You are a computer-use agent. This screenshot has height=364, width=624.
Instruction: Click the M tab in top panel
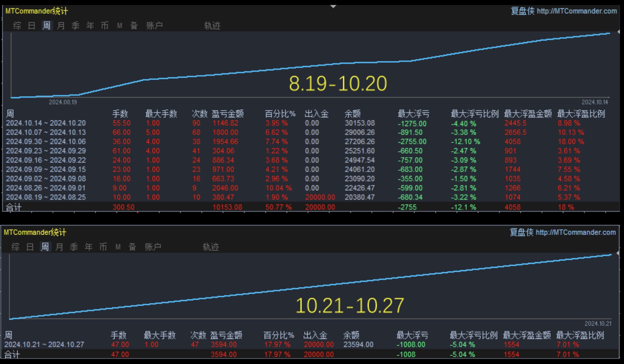[x=119, y=25]
